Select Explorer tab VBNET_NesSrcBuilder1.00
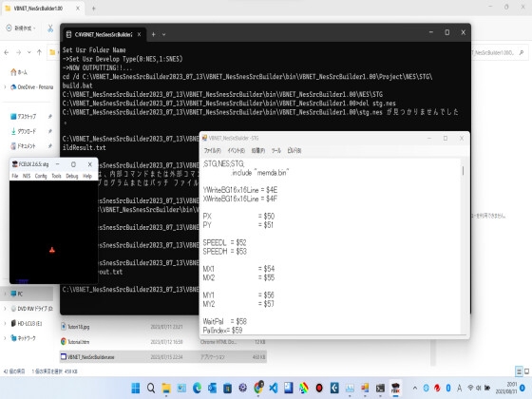This screenshot has height=399, width=532. (38, 9)
